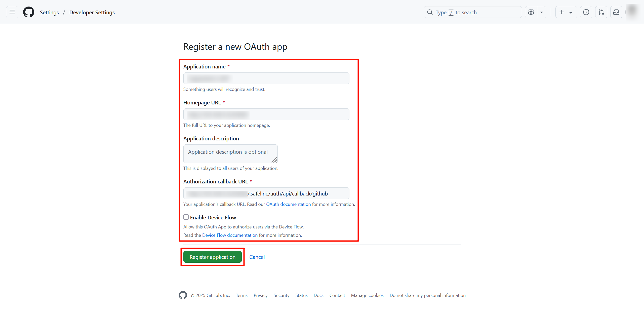The image size is (644, 315).
Task: Open the notifications inbox icon
Action: 616,12
